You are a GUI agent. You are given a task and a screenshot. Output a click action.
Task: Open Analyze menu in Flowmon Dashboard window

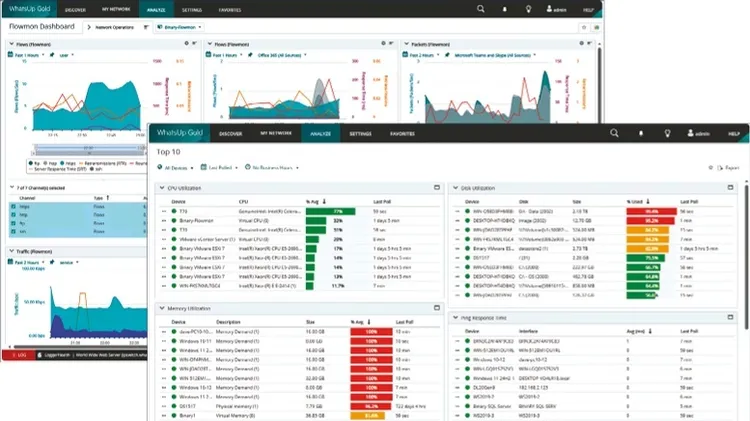tap(156, 9)
